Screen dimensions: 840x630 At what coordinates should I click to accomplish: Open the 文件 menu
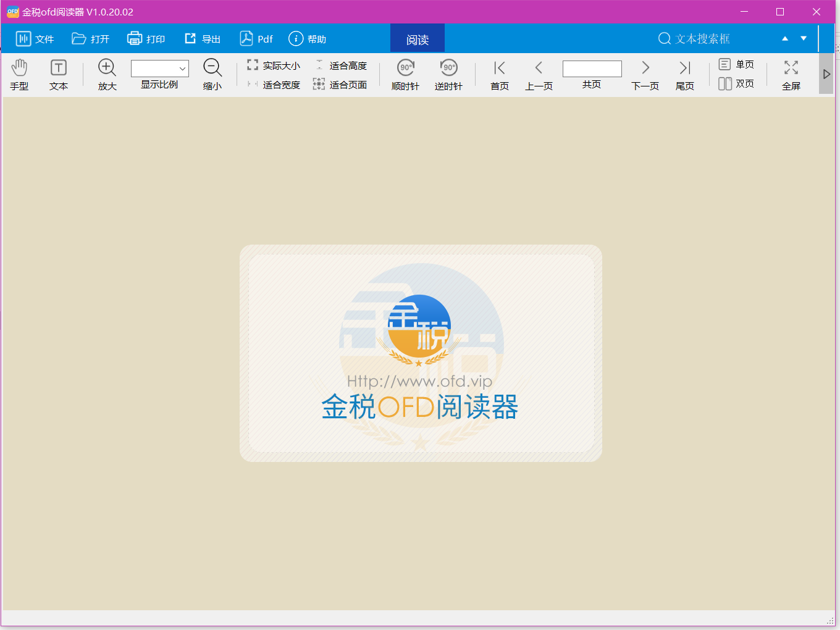pyautogui.click(x=35, y=38)
